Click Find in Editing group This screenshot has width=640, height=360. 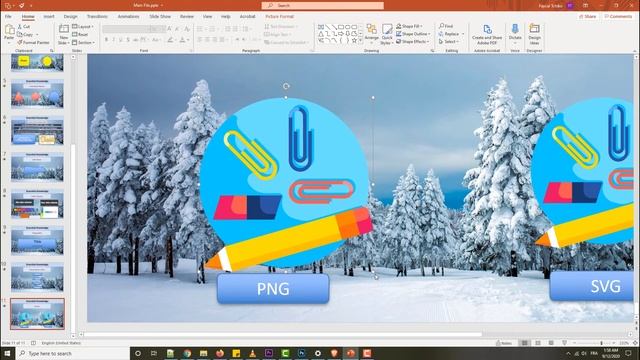click(x=446, y=26)
